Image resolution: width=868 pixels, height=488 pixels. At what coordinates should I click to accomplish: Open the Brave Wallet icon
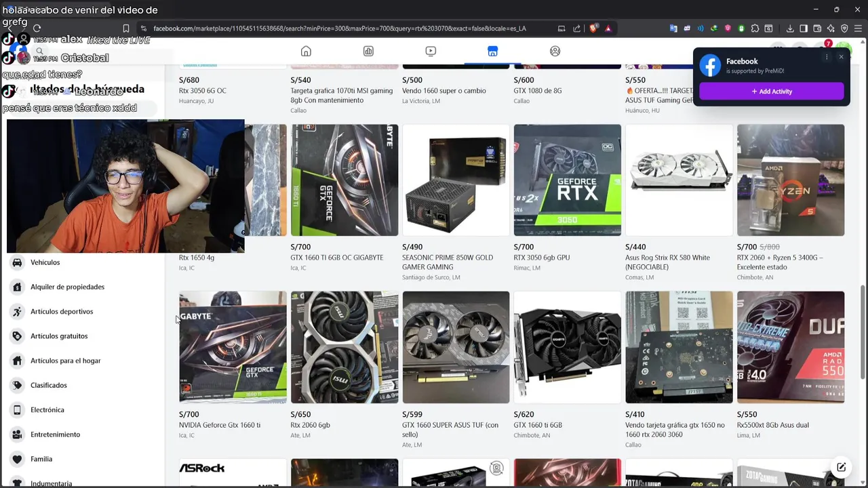pos(817,28)
